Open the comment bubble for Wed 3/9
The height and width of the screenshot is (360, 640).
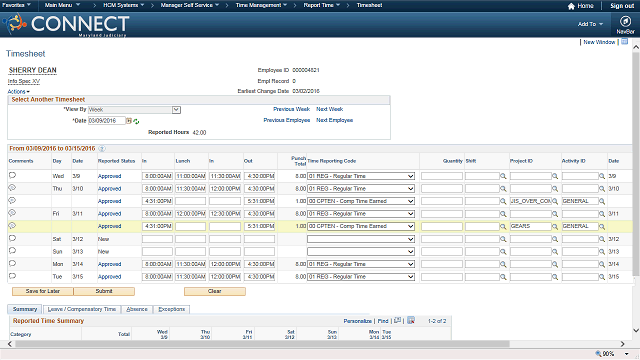coord(12,176)
